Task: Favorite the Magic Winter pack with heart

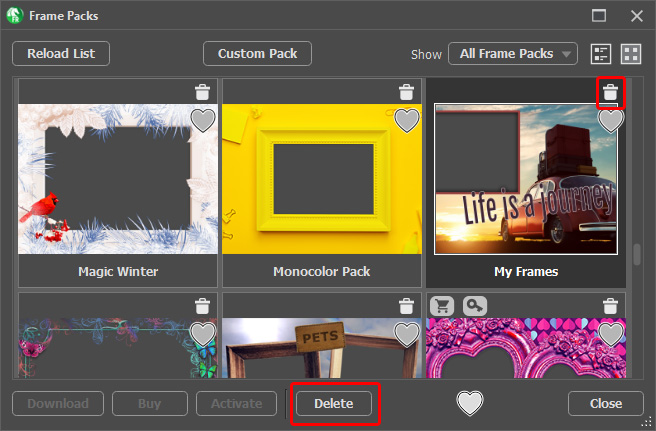Action: tap(203, 121)
